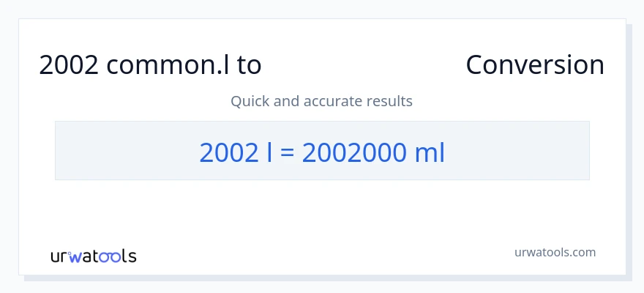Screen dimensions: 644x293
Task: Click the '2002 common.l to' heading
Action: tap(150, 65)
